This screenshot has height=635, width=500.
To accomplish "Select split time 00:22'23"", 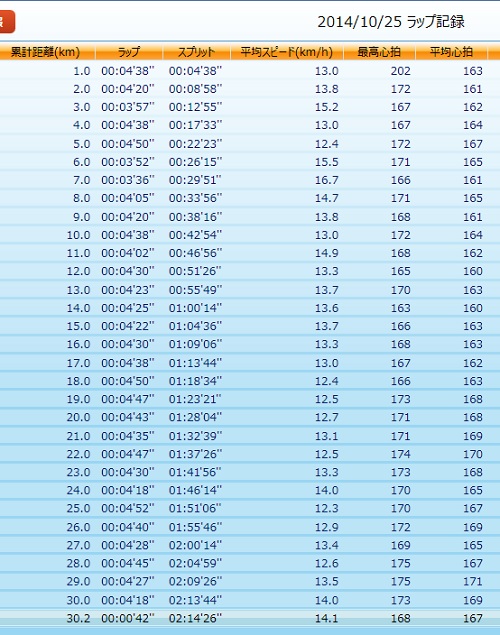I will click(195, 144).
